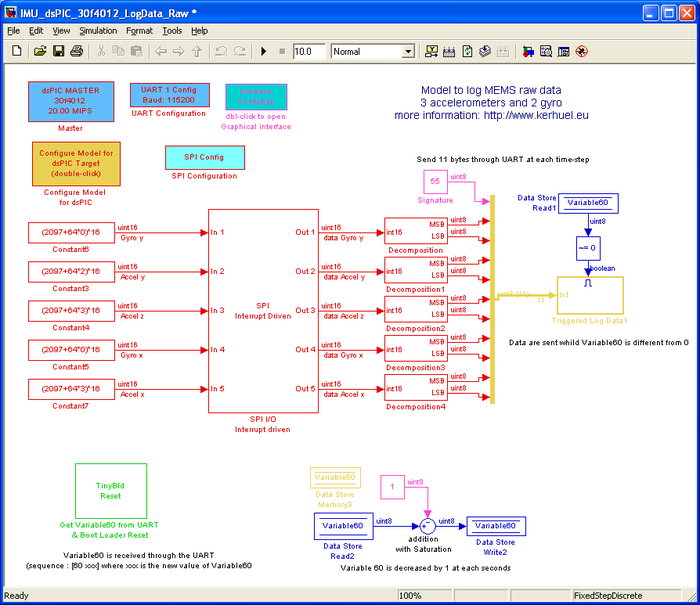The image size is (700, 605).
Task: Select the TinyBld Reset block
Action: [109, 490]
